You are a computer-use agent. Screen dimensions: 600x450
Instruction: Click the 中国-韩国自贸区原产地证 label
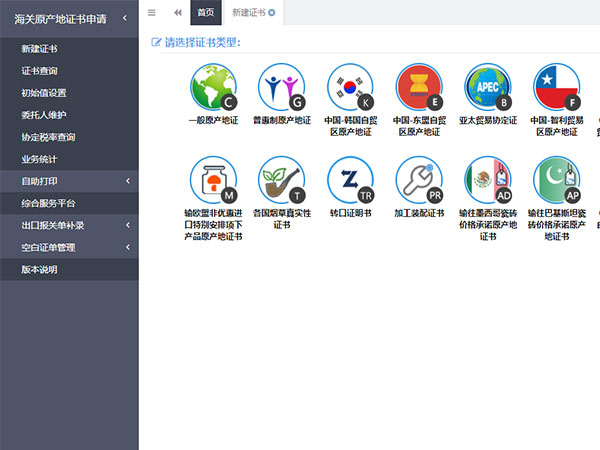pyautogui.click(x=351, y=126)
